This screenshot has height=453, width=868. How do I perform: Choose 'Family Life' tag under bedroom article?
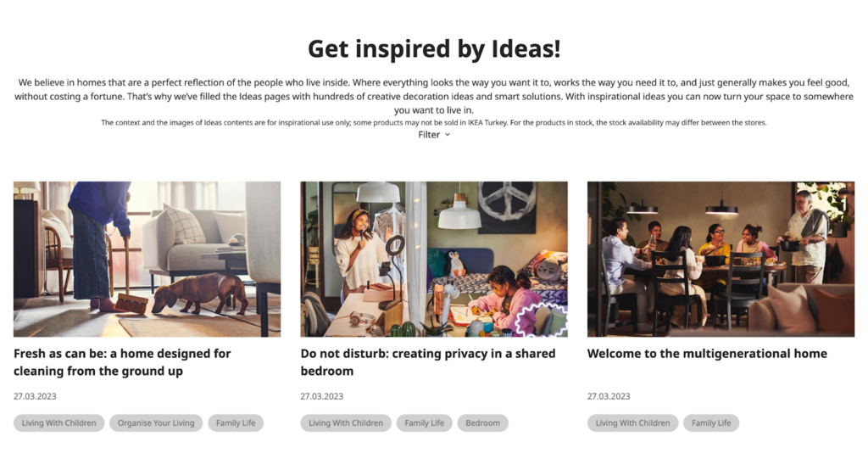coord(424,423)
